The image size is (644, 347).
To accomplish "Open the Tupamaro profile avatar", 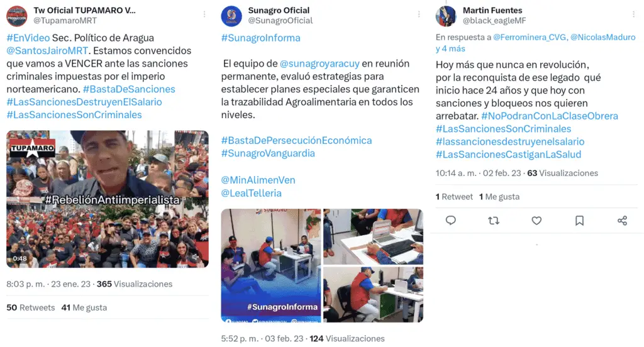I will click(17, 16).
